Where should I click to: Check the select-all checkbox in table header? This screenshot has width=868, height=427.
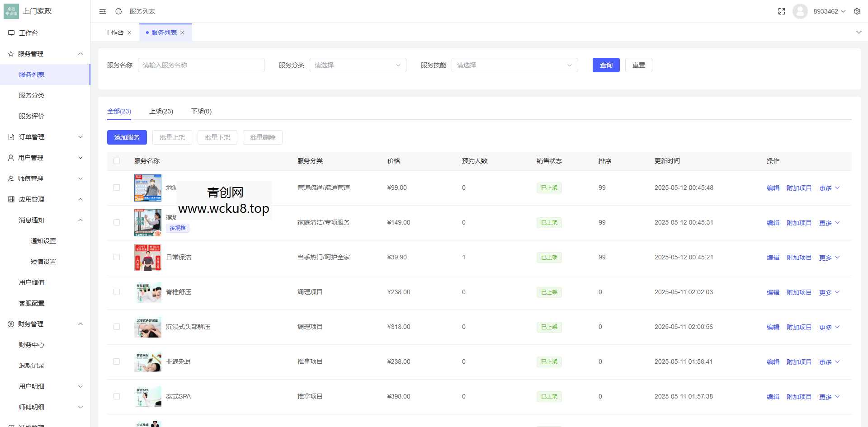click(117, 160)
